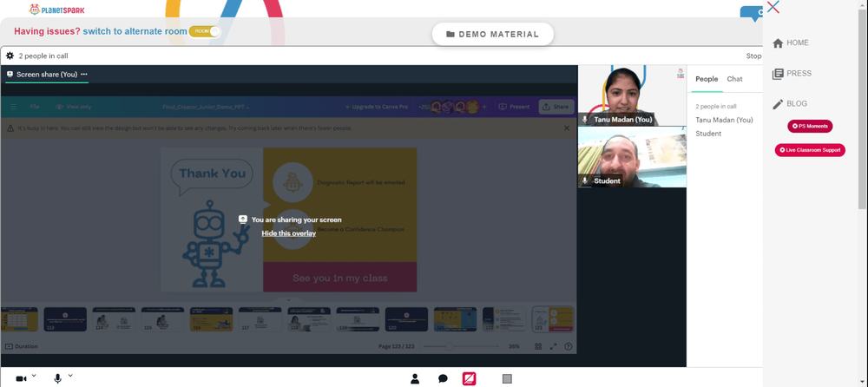Click blue chat bubble icon at top right
Image resolution: width=868 pixels, height=387 pixels.
tap(753, 13)
